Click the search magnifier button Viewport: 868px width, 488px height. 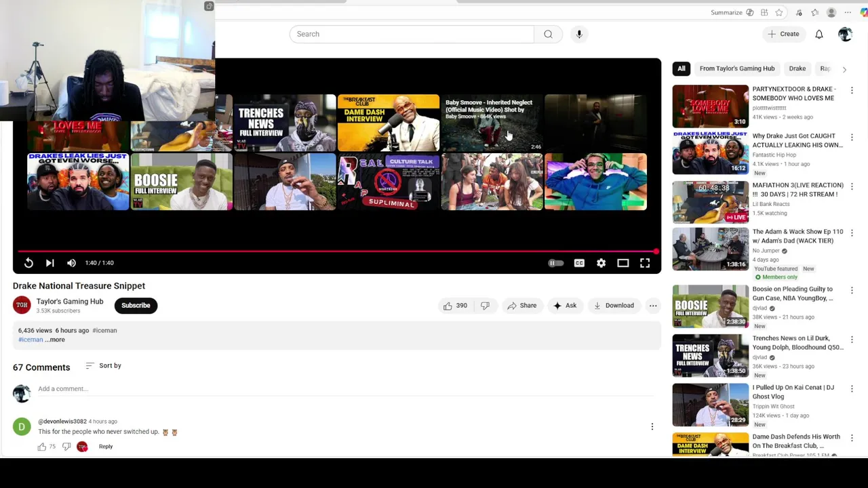point(548,34)
